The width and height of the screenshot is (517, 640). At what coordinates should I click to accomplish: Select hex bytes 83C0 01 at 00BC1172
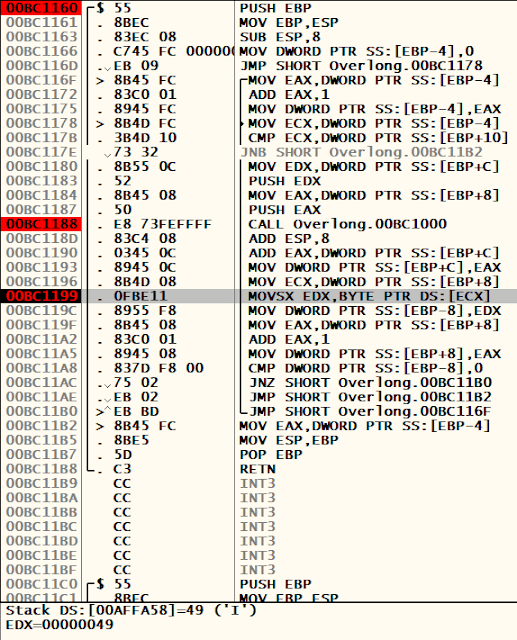point(145,94)
